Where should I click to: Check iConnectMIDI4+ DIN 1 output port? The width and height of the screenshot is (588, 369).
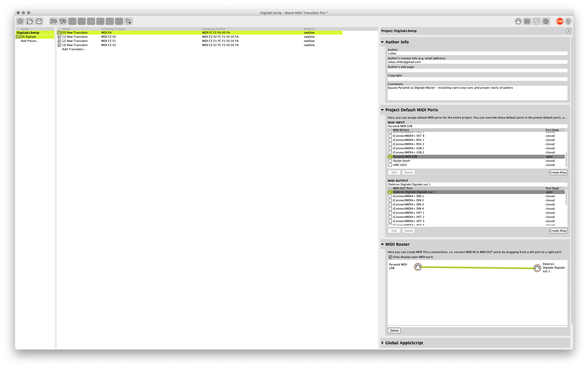tap(390, 196)
